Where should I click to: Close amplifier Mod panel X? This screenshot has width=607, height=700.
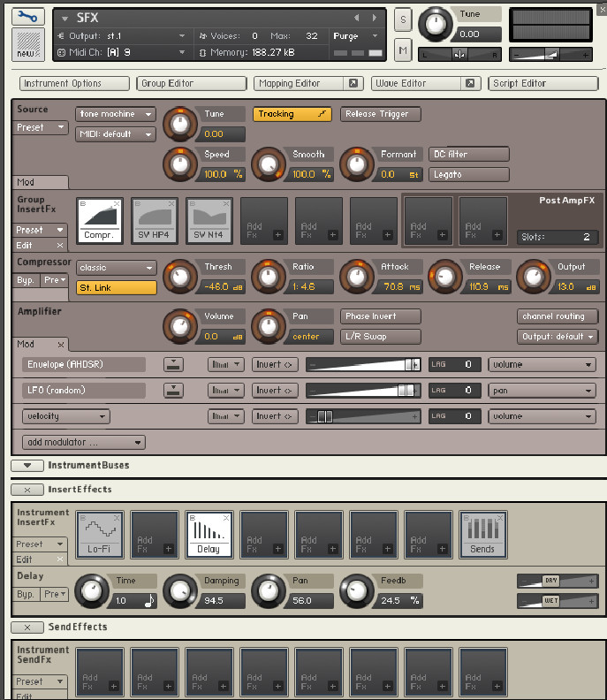61,344
